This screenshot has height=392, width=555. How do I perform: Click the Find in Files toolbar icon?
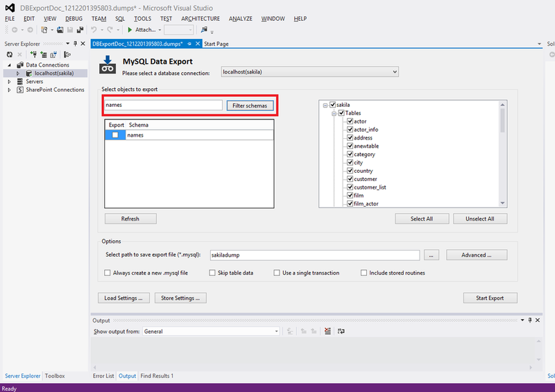click(204, 30)
